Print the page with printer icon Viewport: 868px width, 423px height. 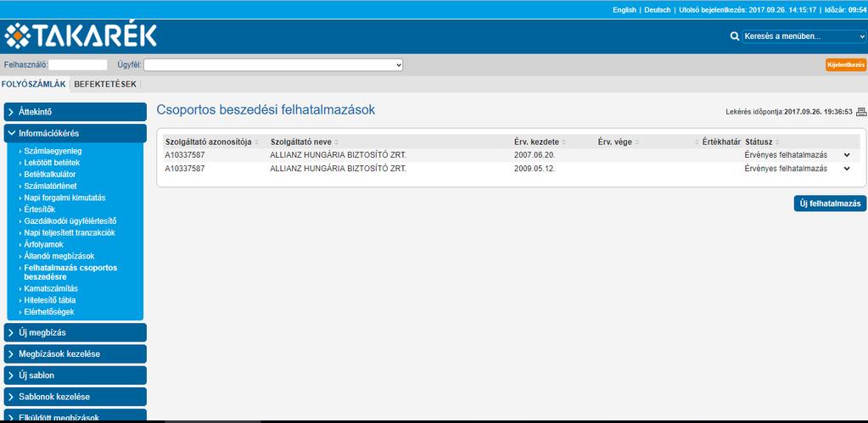(x=861, y=112)
